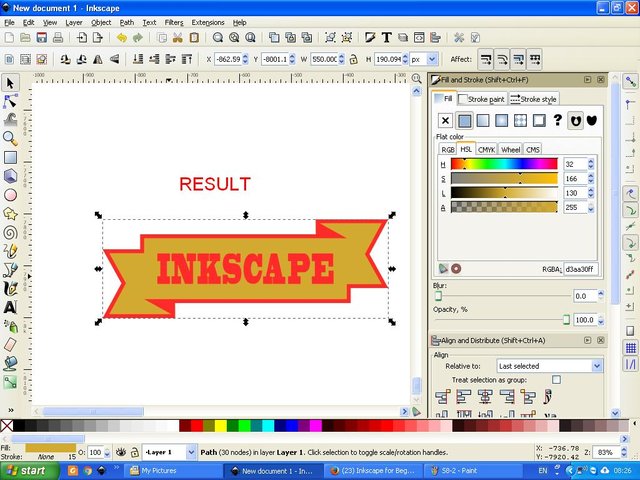The height and width of the screenshot is (480, 640).
Task: Choose Radial gradient fill type
Action: [x=502, y=120]
